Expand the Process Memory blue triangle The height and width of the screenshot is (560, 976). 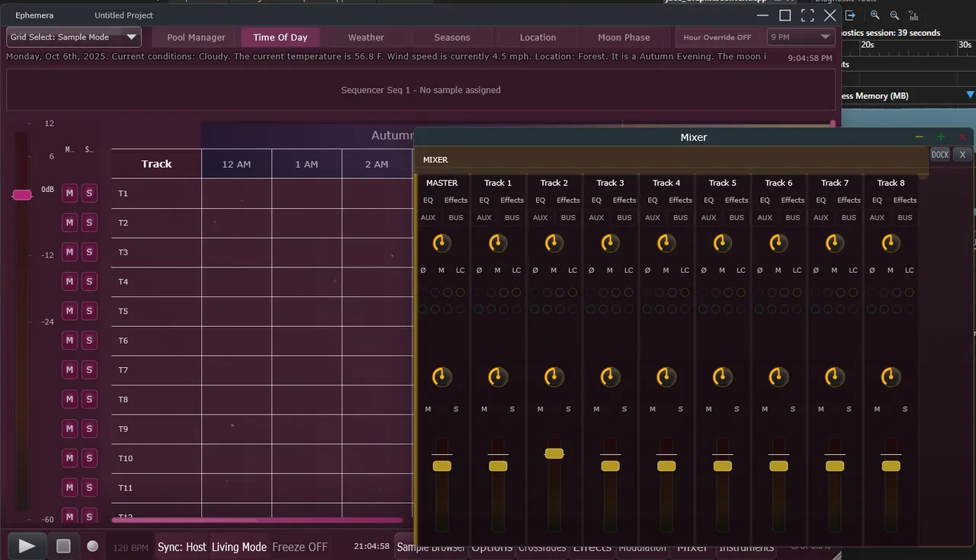970,95
